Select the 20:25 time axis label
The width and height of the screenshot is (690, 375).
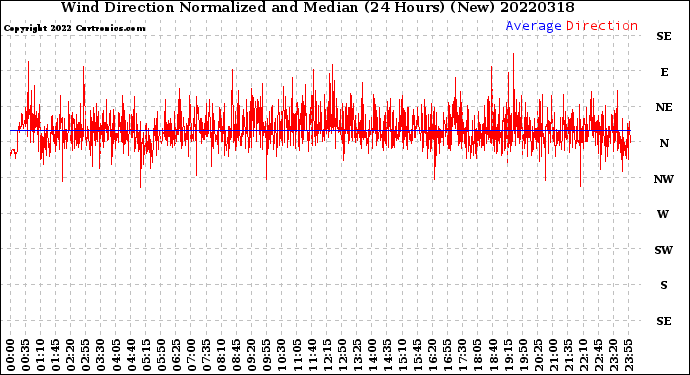[x=538, y=355]
